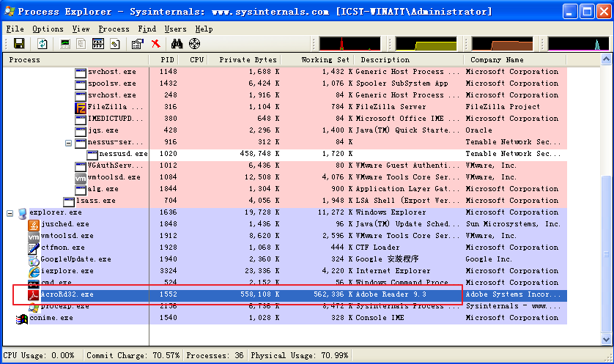This screenshot has height=364, width=614.
Task: Open the Options menu
Action: (48, 29)
